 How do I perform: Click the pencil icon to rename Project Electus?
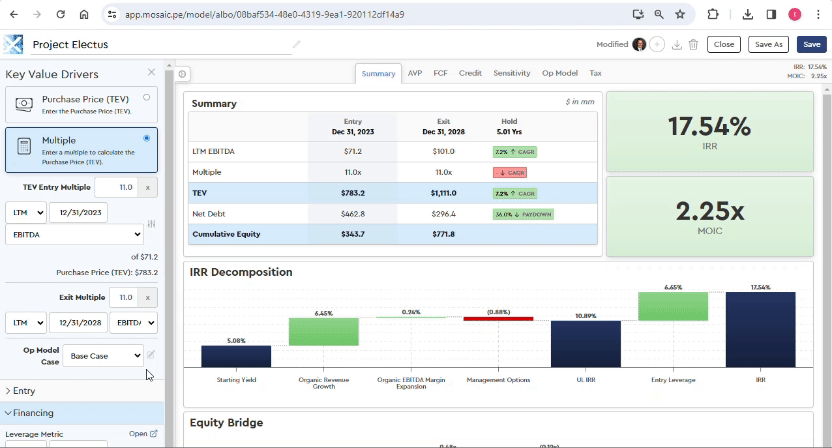[x=296, y=45]
